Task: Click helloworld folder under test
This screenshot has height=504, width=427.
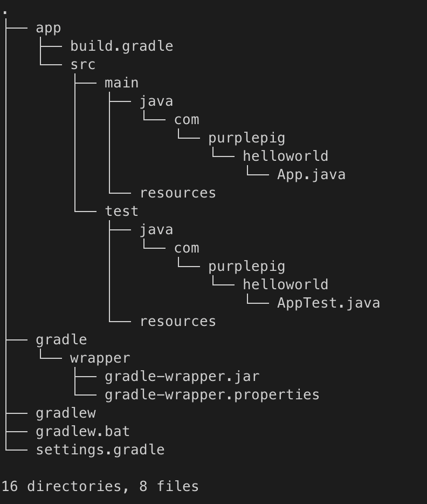Action: tap(285, 284)
